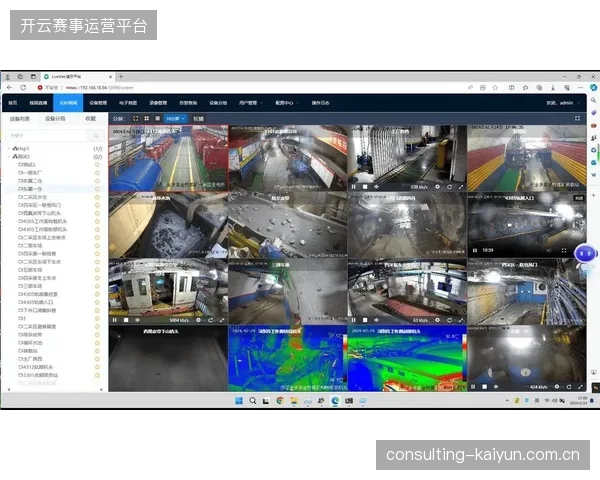Image resolution: width=600 pixels, height=480 pixels.
Task: Expand the 5004 kb/s feed to fullscreen
Action: (x=222, y=320)
